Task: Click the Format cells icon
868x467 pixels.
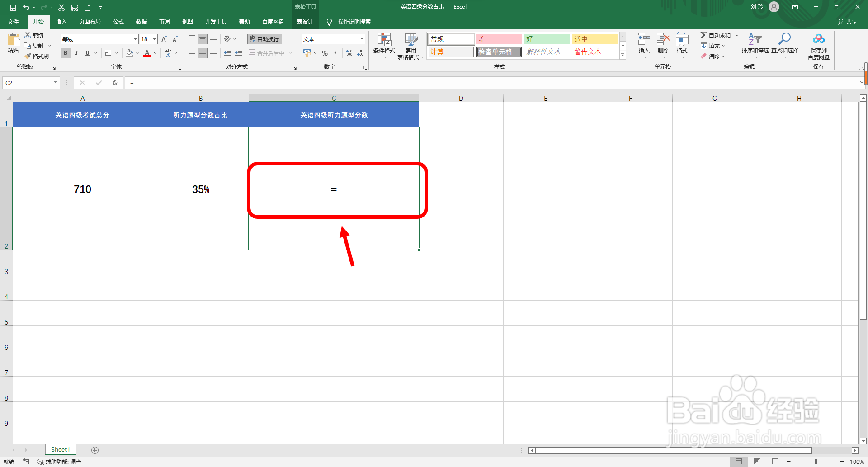Action: 682,39
